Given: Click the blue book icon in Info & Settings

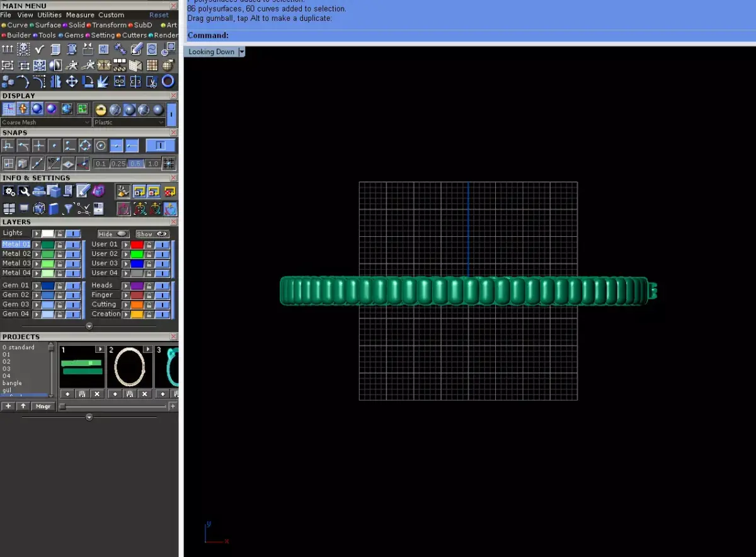Looking at the screenshot, I should 54,209.
